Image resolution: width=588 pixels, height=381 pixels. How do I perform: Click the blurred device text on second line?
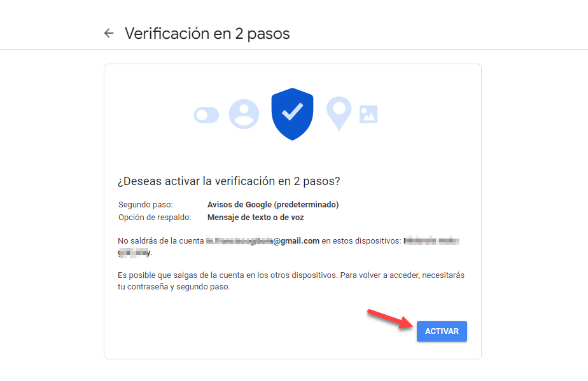click(134, 253)
